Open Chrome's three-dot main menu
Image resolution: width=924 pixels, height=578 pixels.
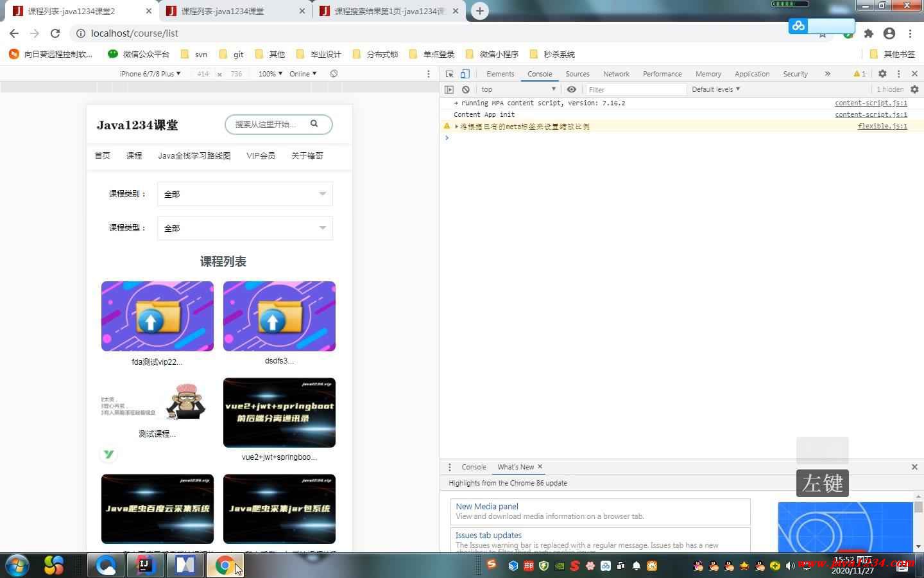click(910, 33)
